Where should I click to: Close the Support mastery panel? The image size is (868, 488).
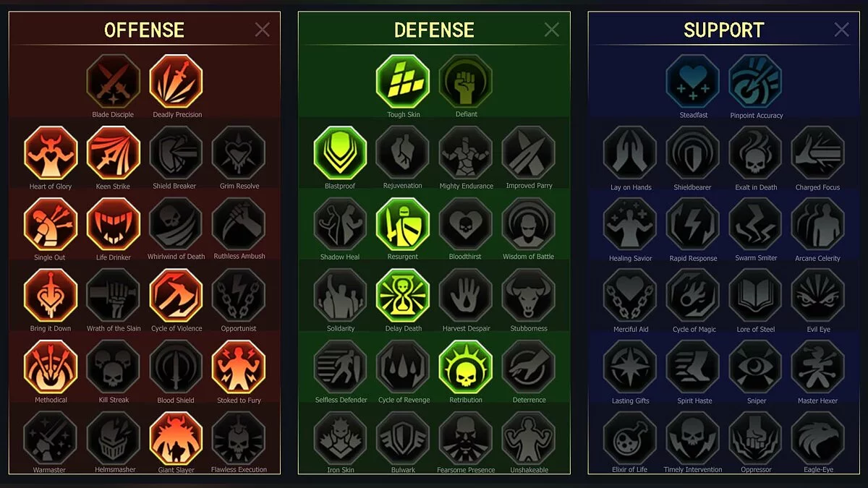pos(841,30)
